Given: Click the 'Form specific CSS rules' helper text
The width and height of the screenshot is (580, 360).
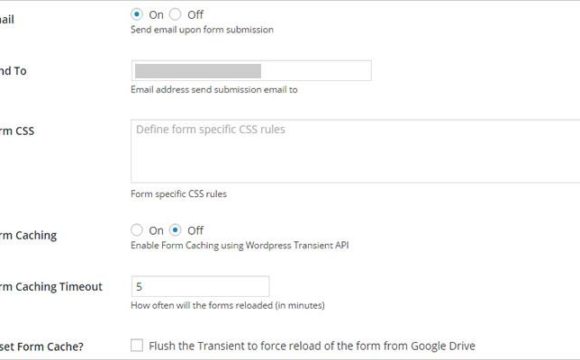Looking at the screenshot, I should [179, 194].
